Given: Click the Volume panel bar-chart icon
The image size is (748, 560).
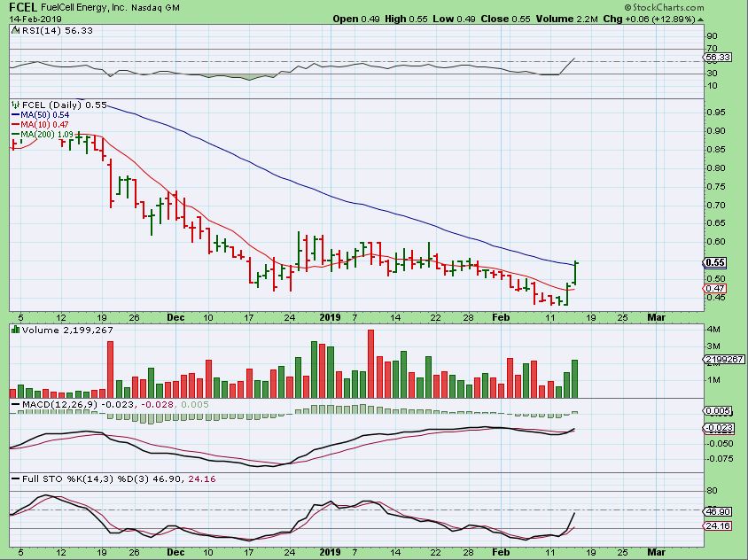Looking at the screenshot, I should point(15,331).
